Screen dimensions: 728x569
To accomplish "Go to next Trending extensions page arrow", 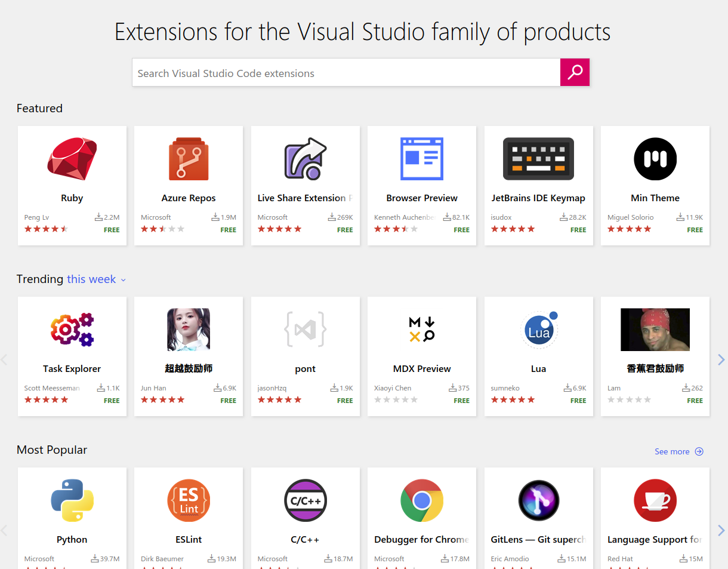I will (721, 359).
